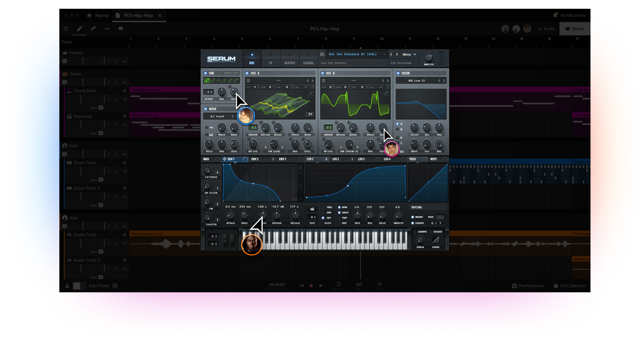This screenshot has height=343, width=644.
Task: Select next OSC A wavetable arrow
Action: (313, 81)
